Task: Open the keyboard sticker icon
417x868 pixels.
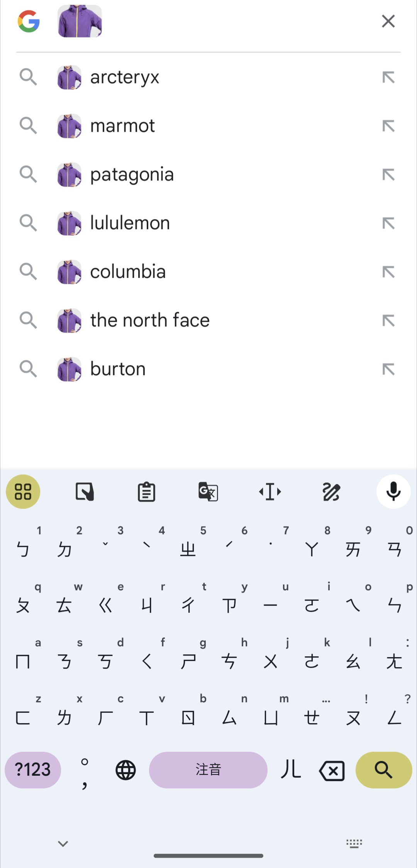Action: coord(85,492)
